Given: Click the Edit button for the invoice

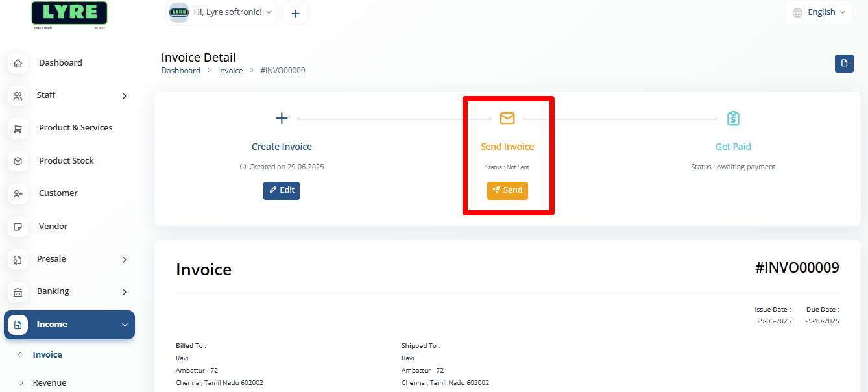Looking at the screenshot, I should tap(281, 190).
